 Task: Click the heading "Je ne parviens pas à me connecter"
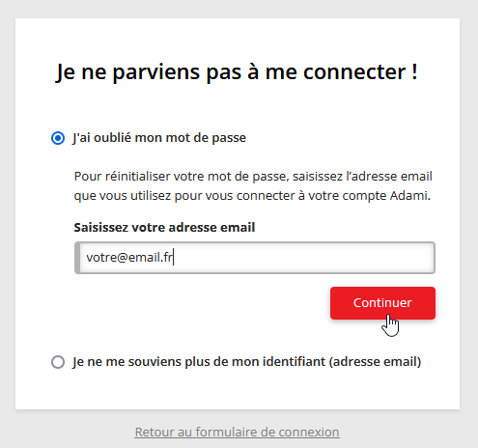237,72
